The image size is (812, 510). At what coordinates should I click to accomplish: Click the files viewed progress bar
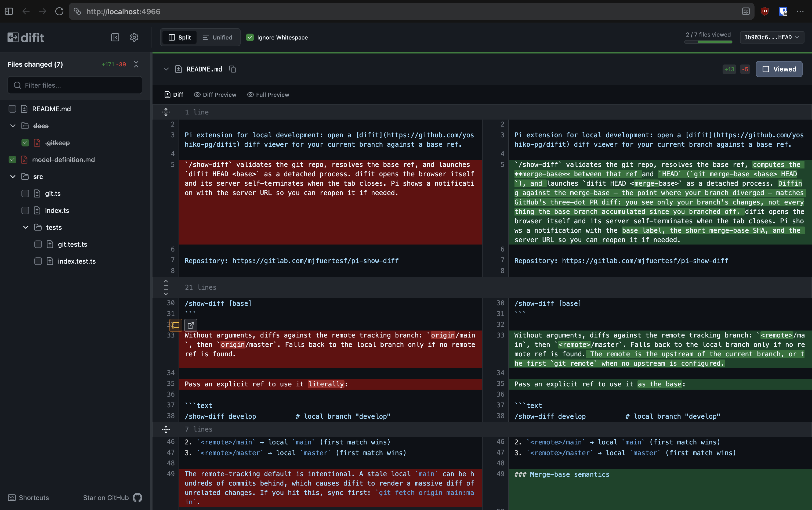point(708,42)
